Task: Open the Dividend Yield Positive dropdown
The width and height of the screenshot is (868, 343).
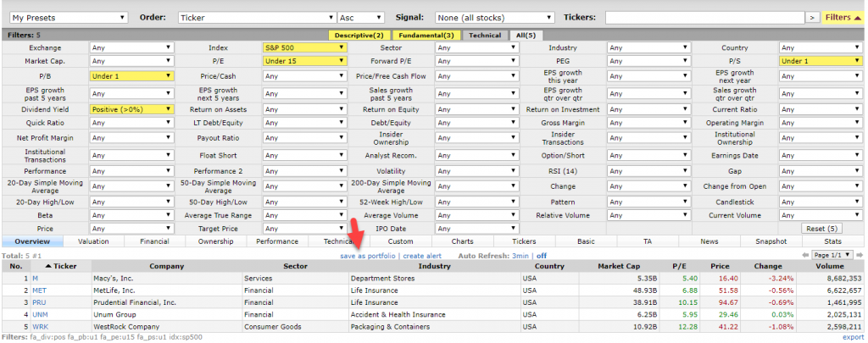Action: click(x=131, y=109)
